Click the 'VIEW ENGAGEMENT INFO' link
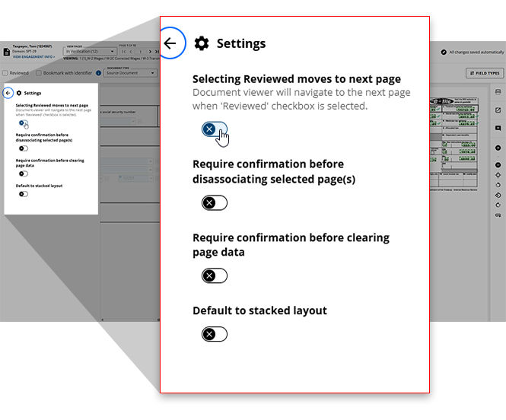Viewport: 506px width, 420px height. (x=33, y=57)
